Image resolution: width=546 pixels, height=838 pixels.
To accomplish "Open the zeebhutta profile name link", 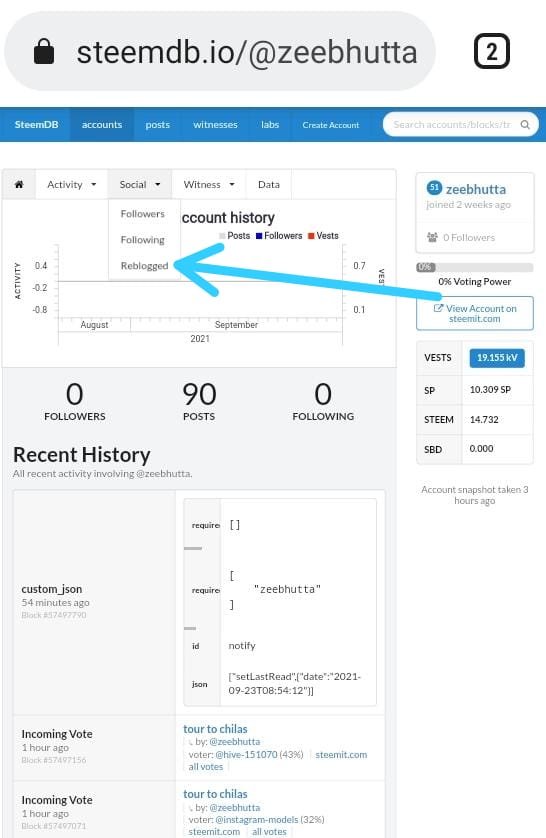I will click(x=476, y=189).
